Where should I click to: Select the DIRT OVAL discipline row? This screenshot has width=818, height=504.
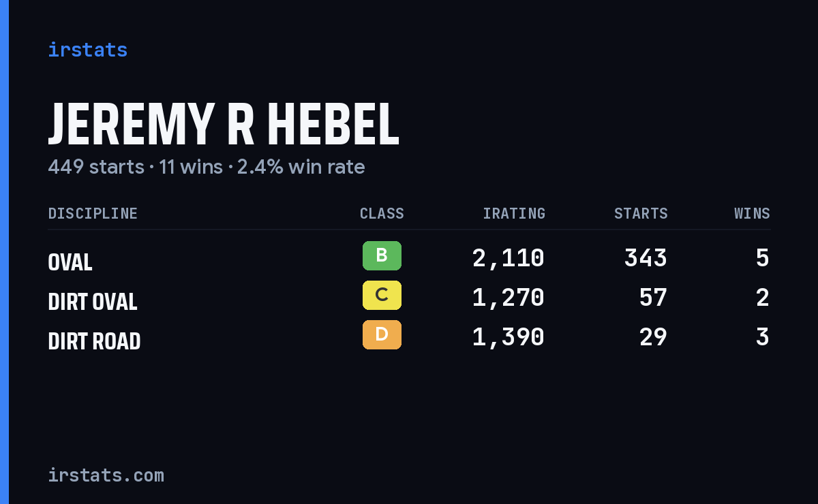click(x=409, y=298)
